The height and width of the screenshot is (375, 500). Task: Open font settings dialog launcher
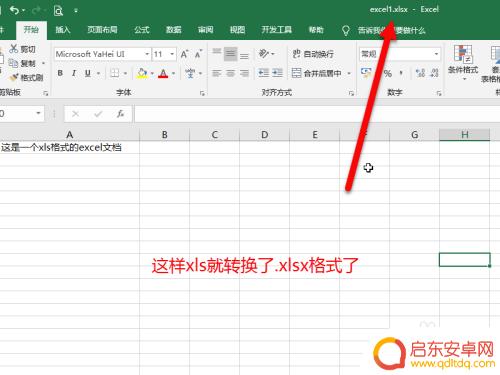coord(202,93)
